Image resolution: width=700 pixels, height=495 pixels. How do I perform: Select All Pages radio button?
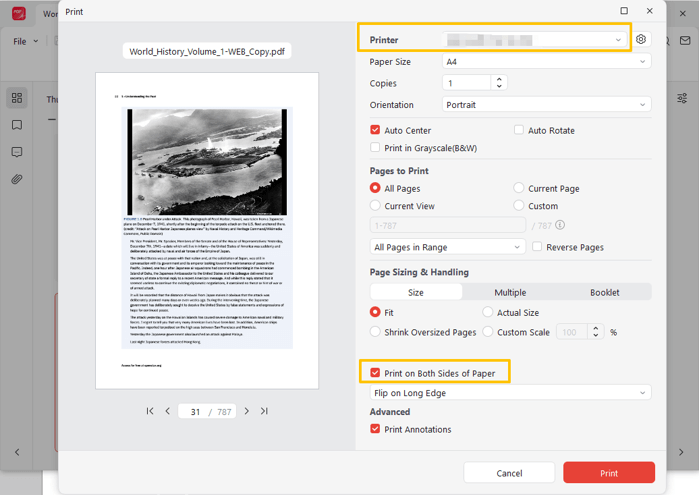375,188
